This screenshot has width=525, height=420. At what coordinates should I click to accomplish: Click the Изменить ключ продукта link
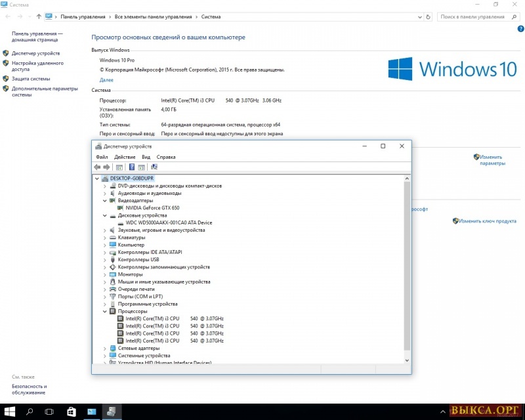pos(488,221)
